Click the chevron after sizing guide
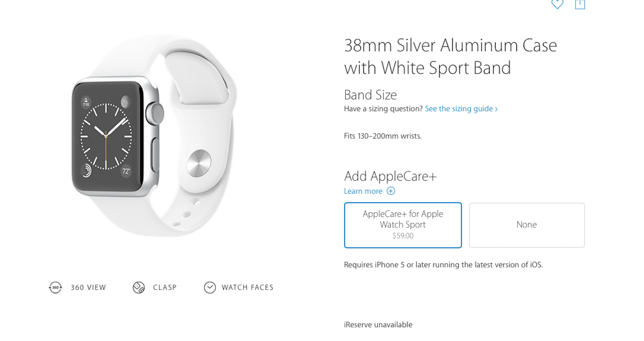This screenshot has width=644, height=341. click(496, 109)
